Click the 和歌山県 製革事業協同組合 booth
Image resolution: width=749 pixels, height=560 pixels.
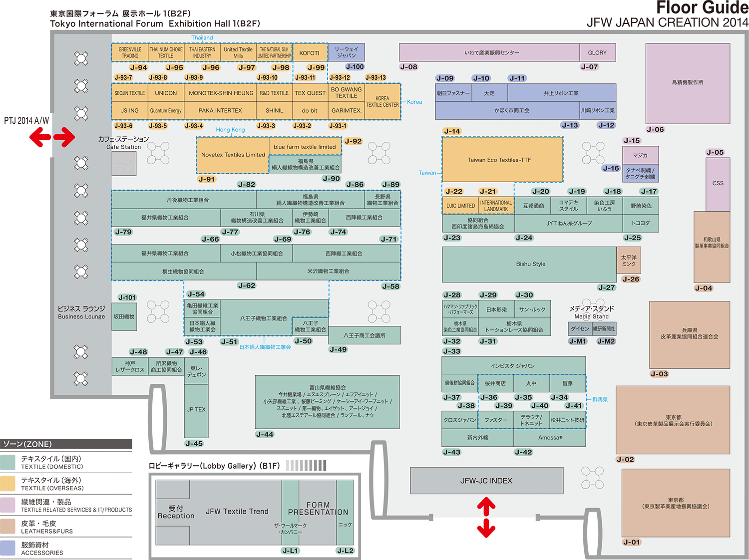pos(712,247)
